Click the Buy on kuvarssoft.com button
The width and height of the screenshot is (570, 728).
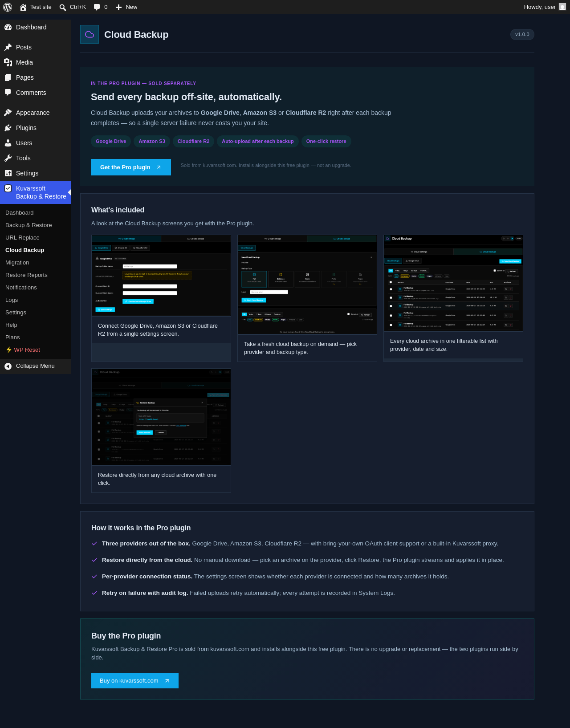[x=135, y=681]
